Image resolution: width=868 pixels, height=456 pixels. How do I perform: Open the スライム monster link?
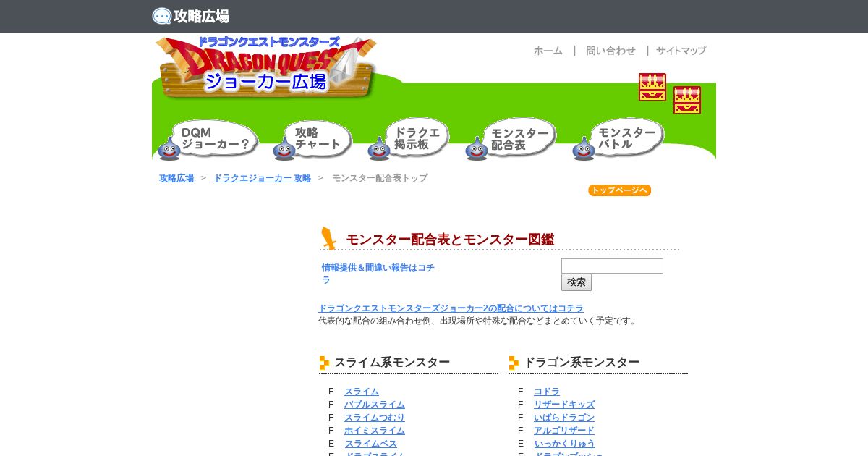362,392
